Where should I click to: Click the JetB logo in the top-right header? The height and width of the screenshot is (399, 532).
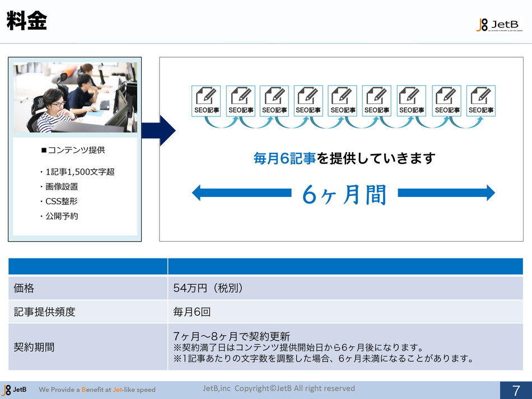[x=498, y=25]
